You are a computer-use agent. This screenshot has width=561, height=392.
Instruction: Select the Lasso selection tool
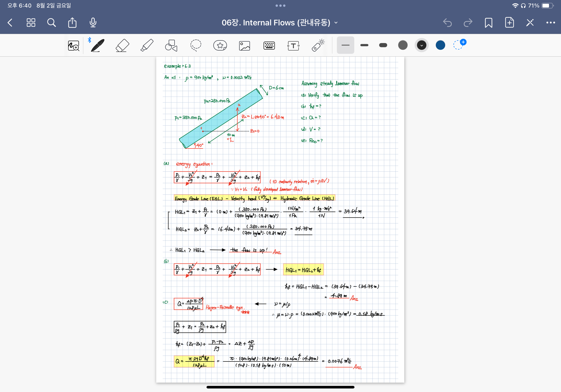pyautogui.click(x=195, y=45)
